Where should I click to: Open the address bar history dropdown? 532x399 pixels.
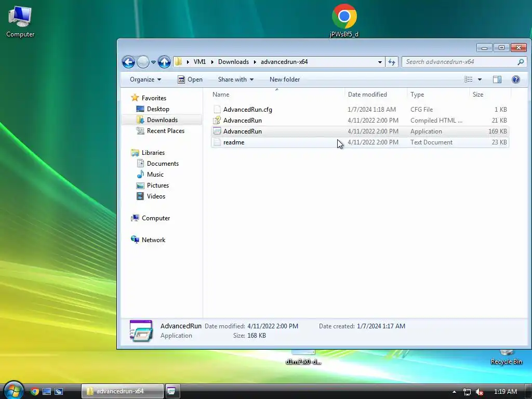(x=380, y=62)
